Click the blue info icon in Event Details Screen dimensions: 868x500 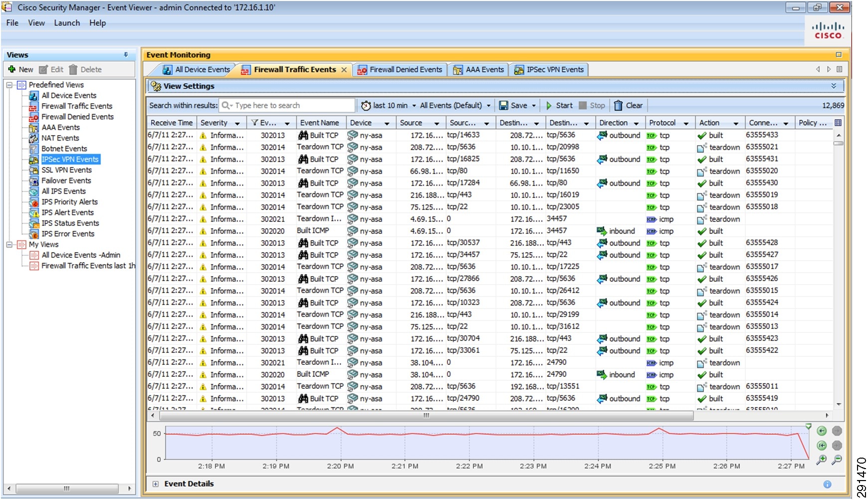pyautogui.click(x=827, y=484)
